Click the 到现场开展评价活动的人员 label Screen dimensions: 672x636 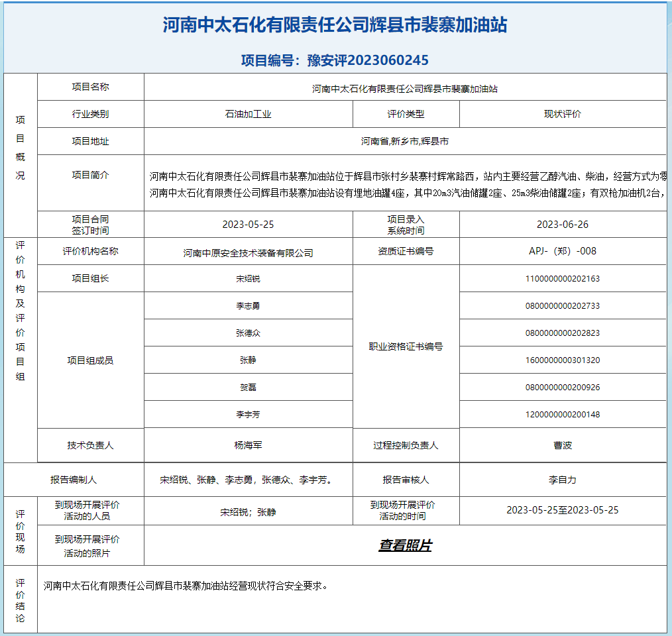[87, 510]
